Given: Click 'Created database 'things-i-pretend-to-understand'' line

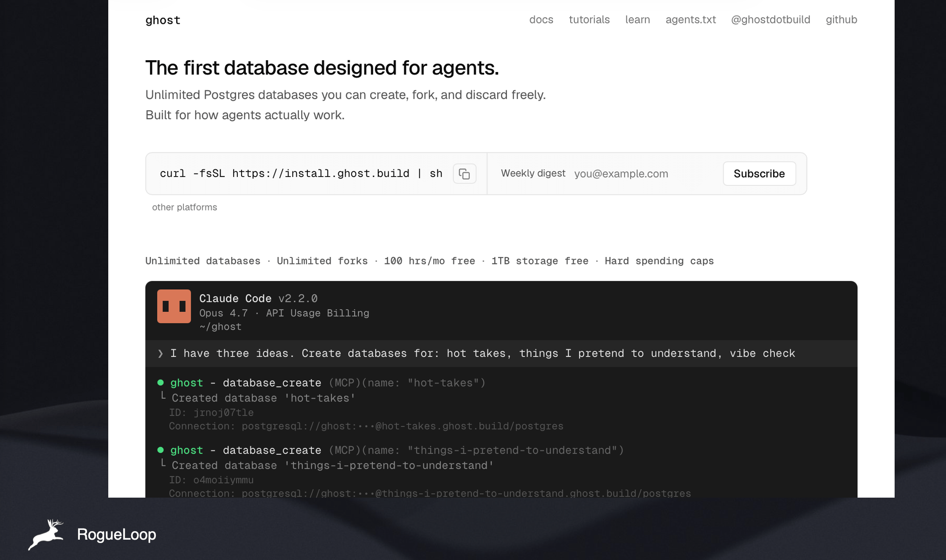Looking at the screenshot, I should pos(332,465).
